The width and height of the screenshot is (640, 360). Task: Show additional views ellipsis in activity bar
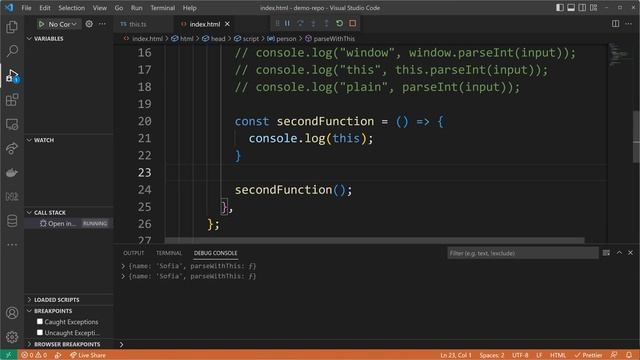12,245
